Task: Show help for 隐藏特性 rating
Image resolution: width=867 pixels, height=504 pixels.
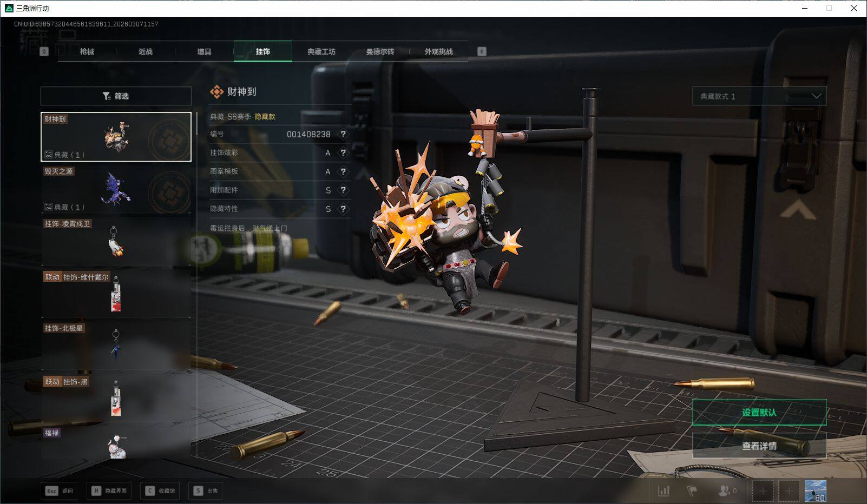Action: tap(343, 209)
